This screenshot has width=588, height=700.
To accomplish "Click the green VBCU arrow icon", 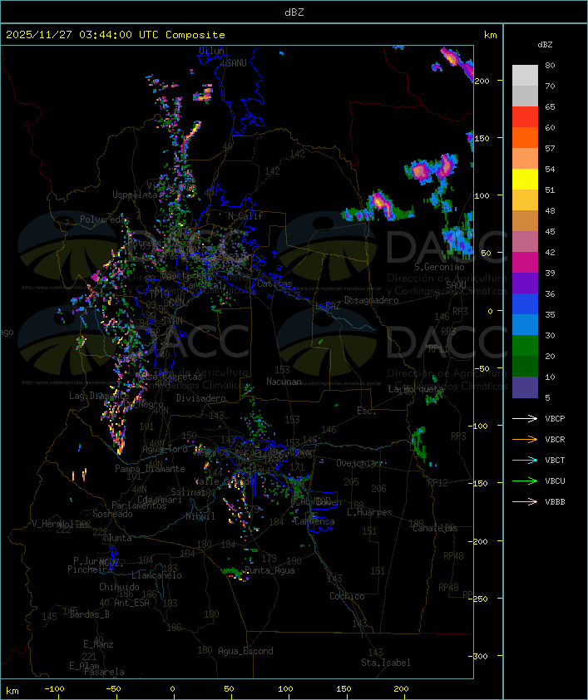I will [x=525, y=481].
